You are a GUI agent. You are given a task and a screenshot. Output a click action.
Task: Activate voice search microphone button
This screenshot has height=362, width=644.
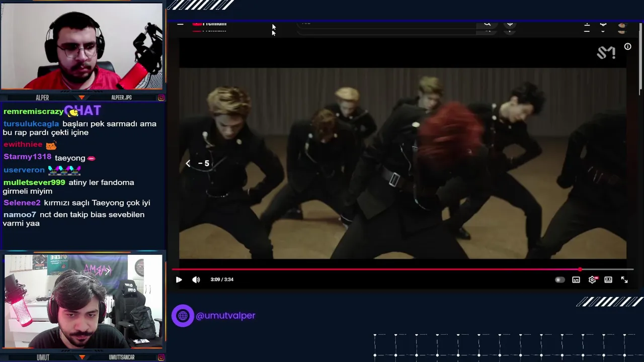click(x=510, y=24)
